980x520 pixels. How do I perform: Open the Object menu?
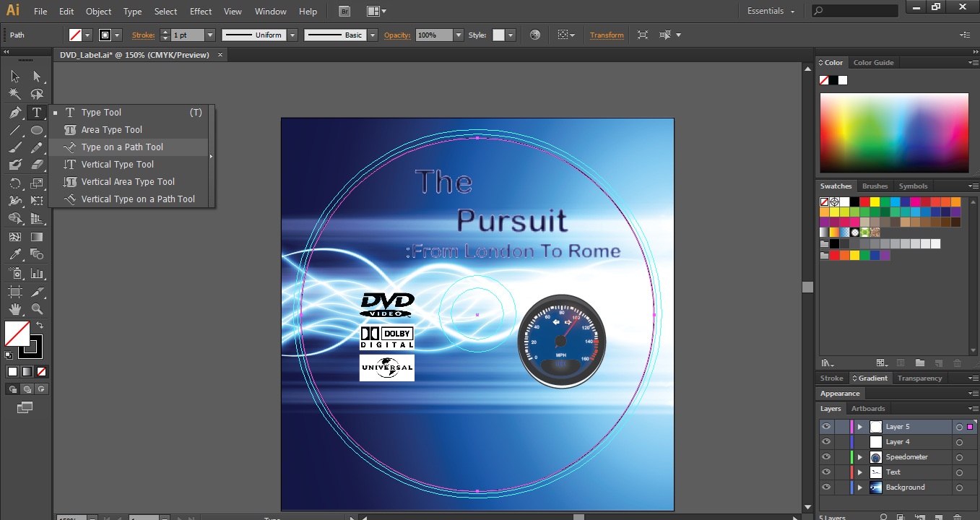click(x=98, y=12)
